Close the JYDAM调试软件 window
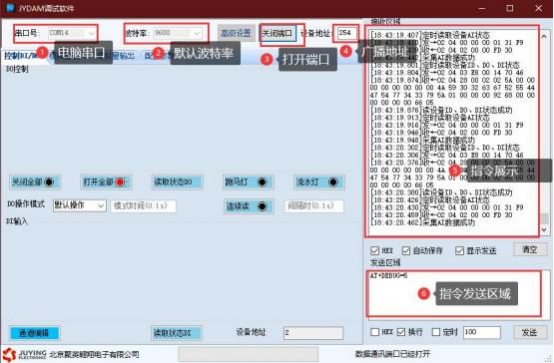554x363 pixels. coord(538,8)
